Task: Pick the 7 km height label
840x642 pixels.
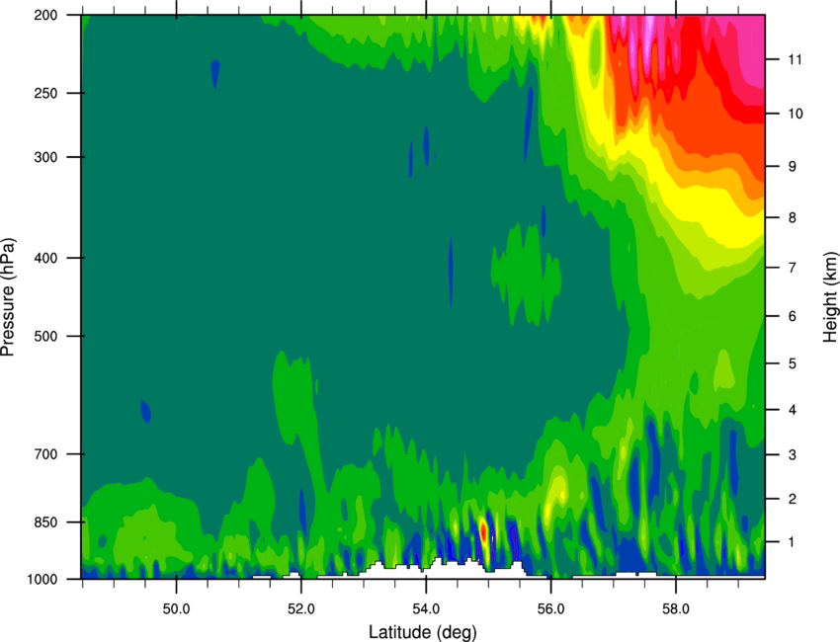Action: [x=793, y=268]
